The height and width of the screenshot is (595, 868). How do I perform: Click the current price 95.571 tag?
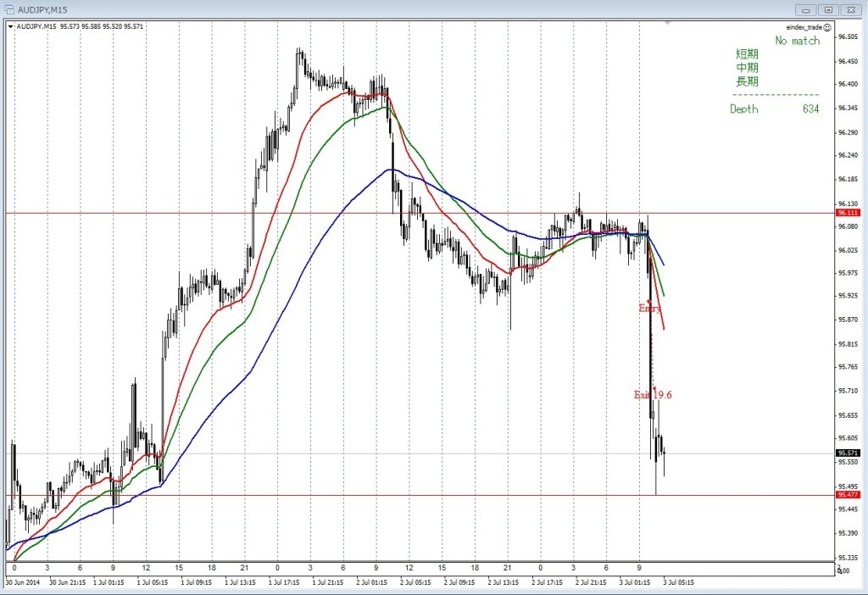click(848, 453)
